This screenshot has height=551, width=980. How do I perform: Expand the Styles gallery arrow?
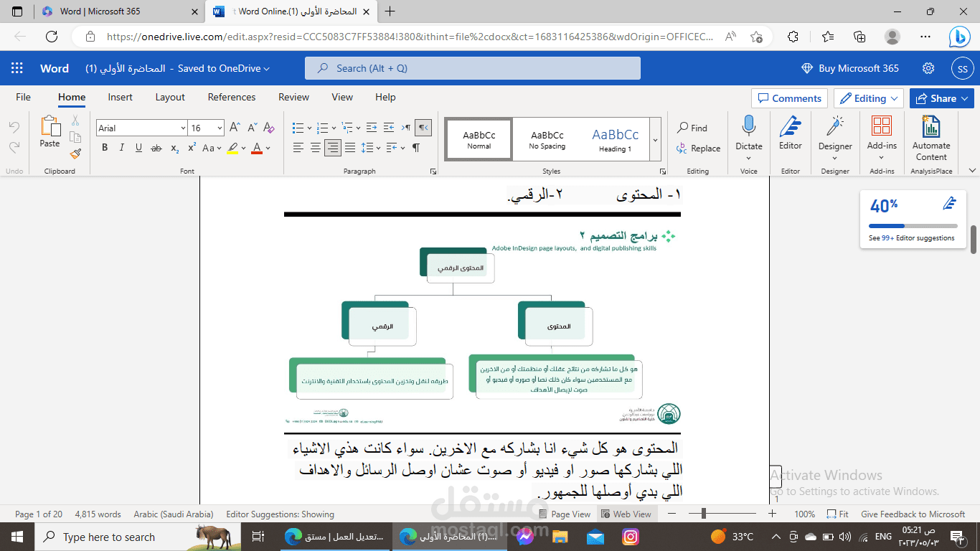[655, 139]
